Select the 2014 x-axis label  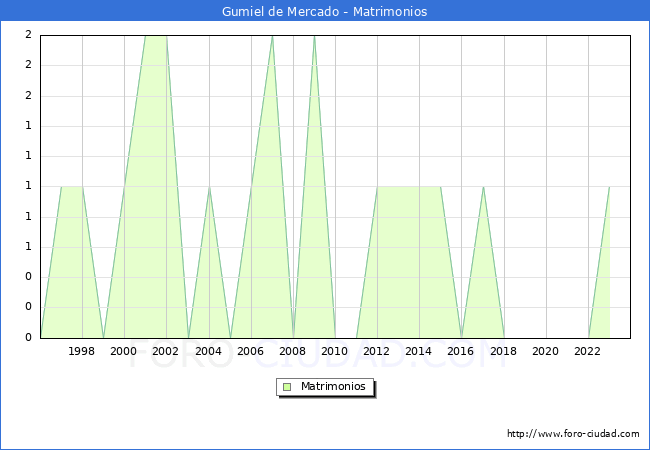[x=418, y=351]
